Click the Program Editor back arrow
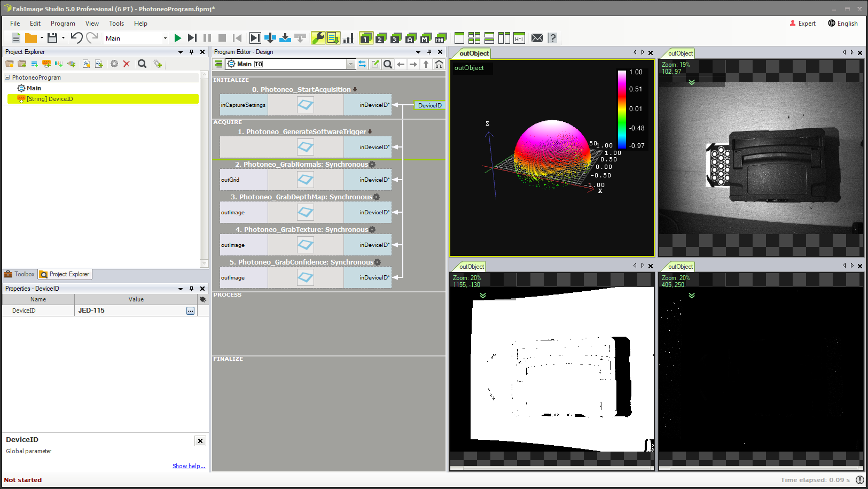The height and width of the screenshot is (489, 868). coord(401,64)
